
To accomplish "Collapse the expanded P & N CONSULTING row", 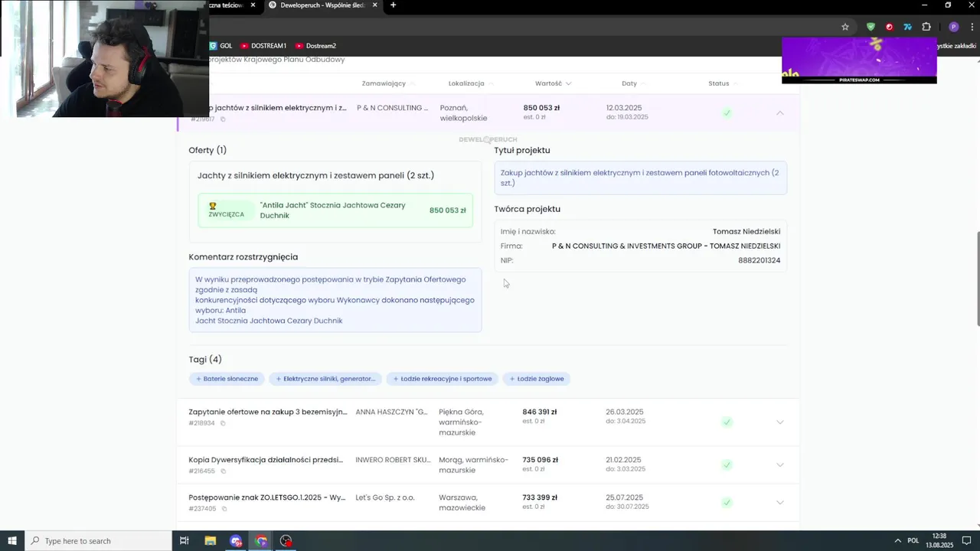I will [x=780, y=112].
